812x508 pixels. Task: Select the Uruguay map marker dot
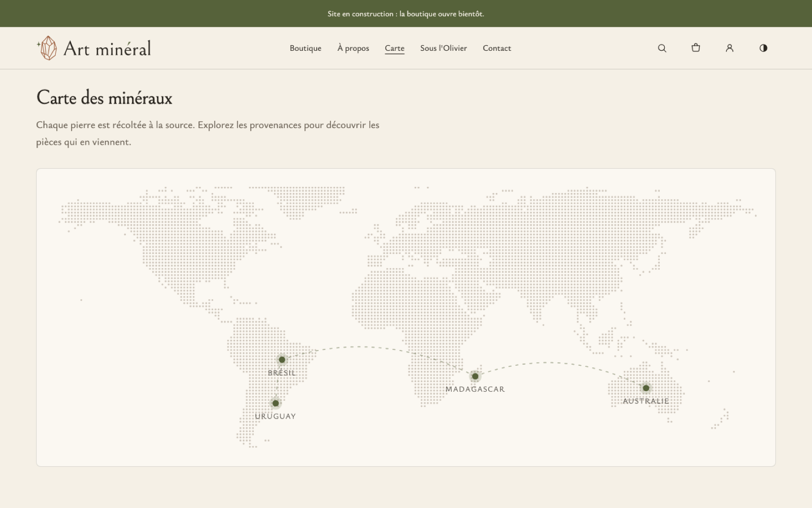pyautogui.click(x=276, y=403)
